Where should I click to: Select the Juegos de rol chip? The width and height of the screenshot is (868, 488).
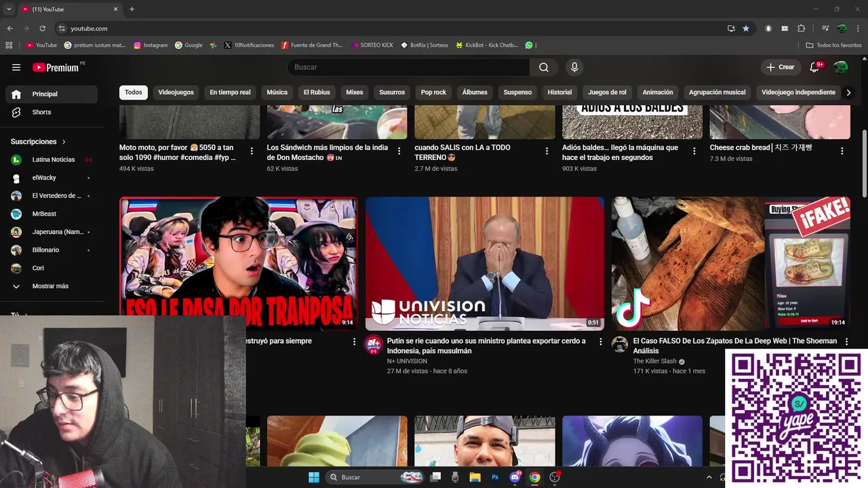(x=607, y=92)
